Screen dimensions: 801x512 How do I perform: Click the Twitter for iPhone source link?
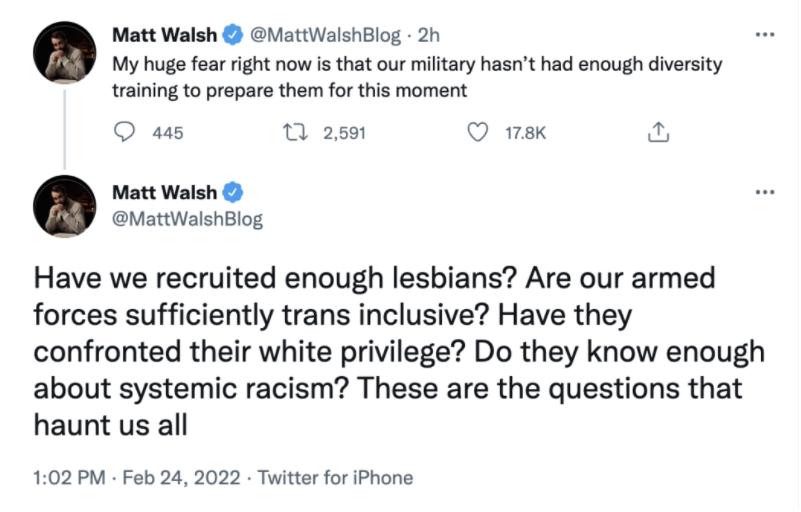click(x=335, y=477)
